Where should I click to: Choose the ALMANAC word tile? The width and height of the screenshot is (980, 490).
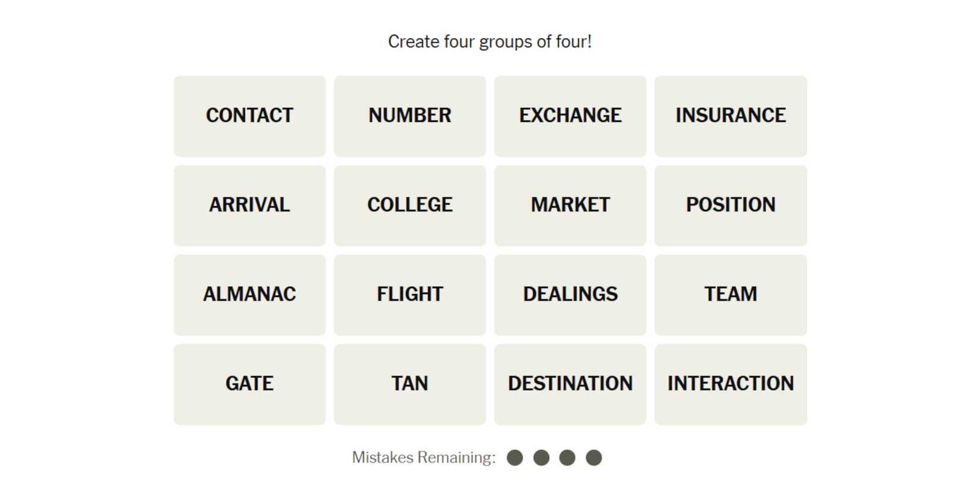pyautogui.click(x=249, y=295)
